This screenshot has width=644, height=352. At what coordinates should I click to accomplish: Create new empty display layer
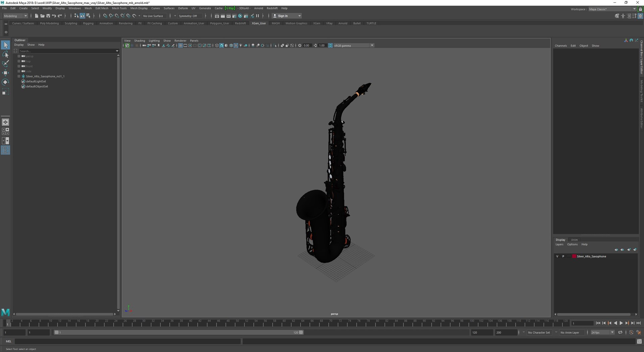tap(629, 250)
